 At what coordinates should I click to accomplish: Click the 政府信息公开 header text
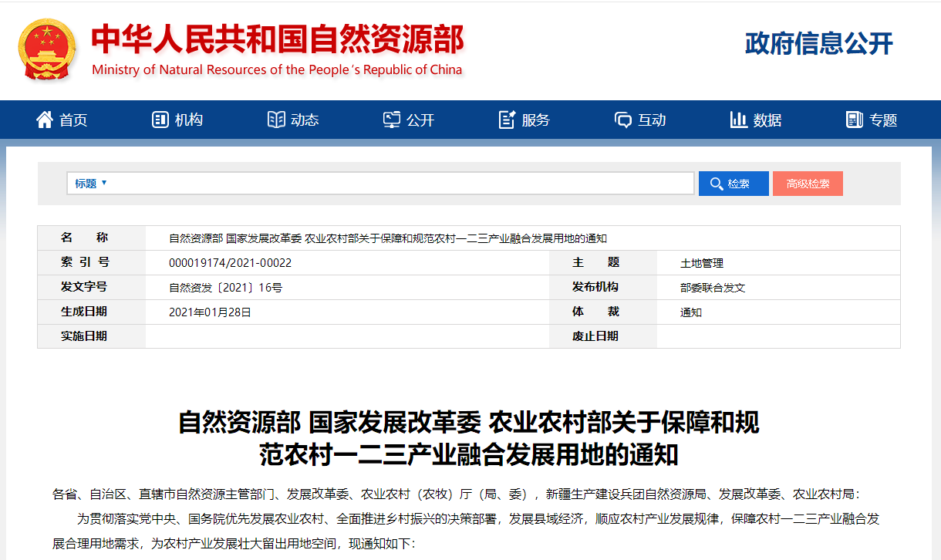pos(819,43)
